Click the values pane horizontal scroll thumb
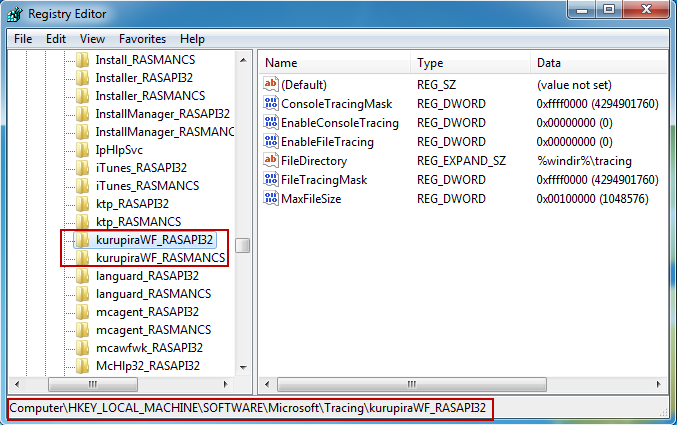Image resolution: width=677 pixels, height=425 pixels. tap(411, 384)
